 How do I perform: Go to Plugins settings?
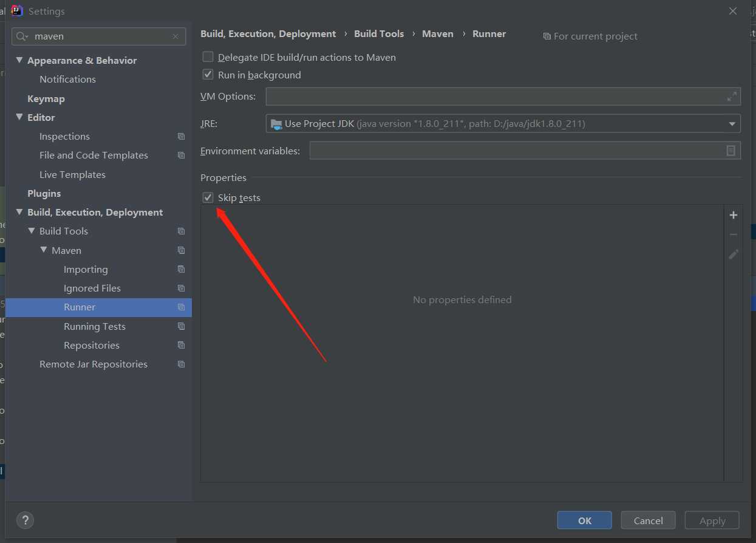pyautogui.click(x=44, y=193)
